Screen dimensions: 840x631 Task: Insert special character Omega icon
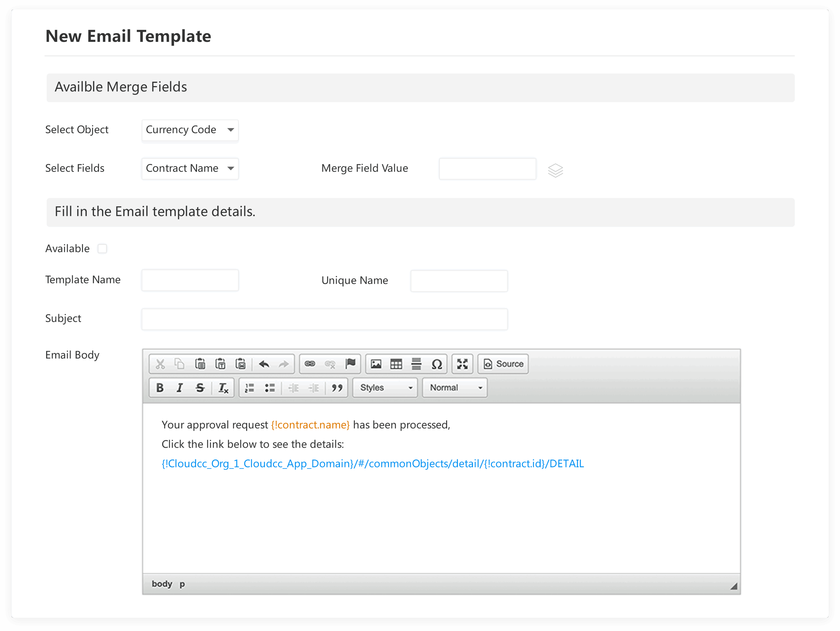pyautogui.click(x=437, y=364)
